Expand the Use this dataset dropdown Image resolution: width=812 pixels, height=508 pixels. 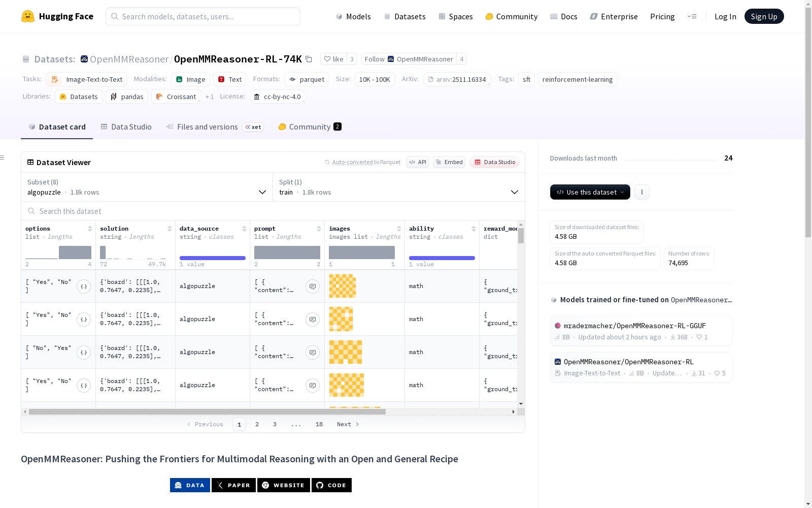tap(590, 192)
